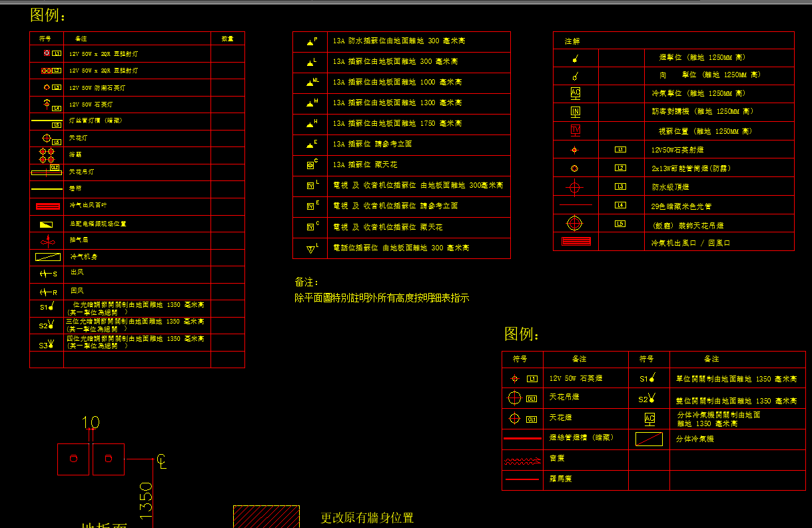Image resolution: width=812 pixels, height=528 pixels.
Task: Click the CL1 ceiling light symbol
Action: [514, 419]
